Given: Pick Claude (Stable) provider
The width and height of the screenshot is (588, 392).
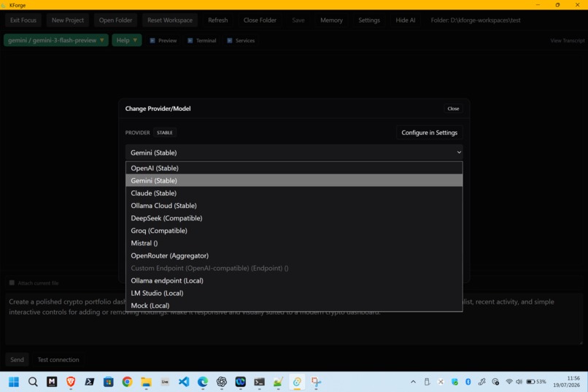Looking at the screenshot, I should [x=294, y=193].
